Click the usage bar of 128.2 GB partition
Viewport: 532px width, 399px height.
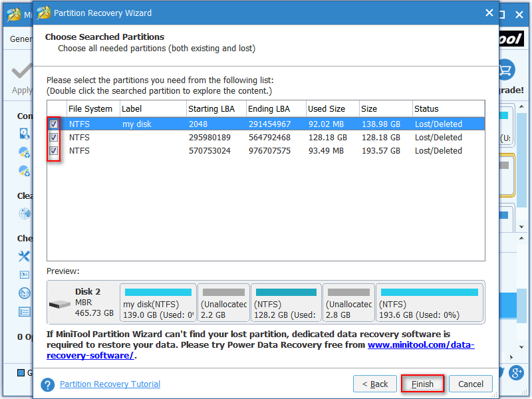(286, 292)
